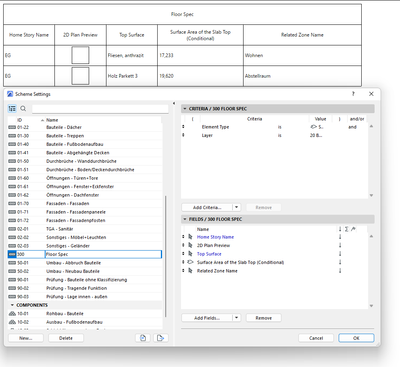Click scheme icon of row 01-41
400x367 pixels.
[12, 153]
